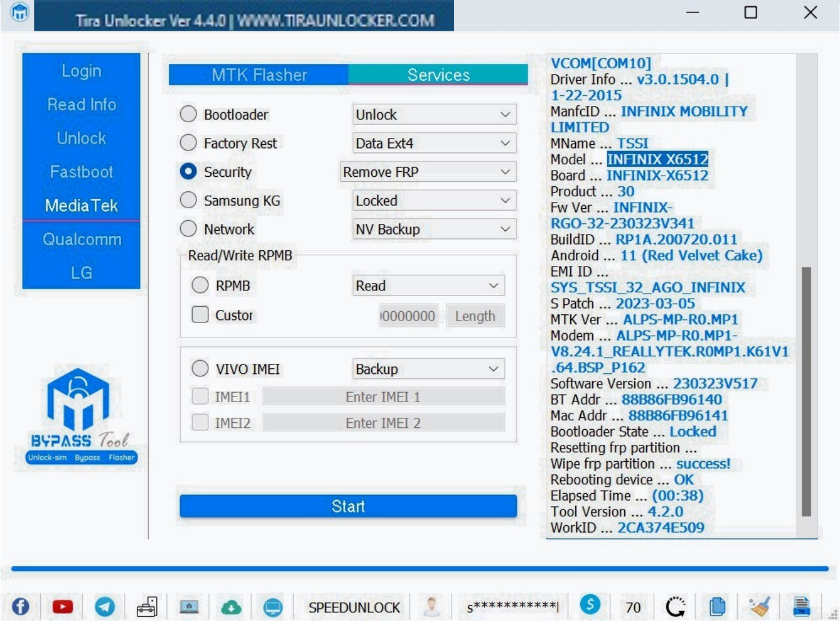Open LG in sidebar

pos(82,273)
